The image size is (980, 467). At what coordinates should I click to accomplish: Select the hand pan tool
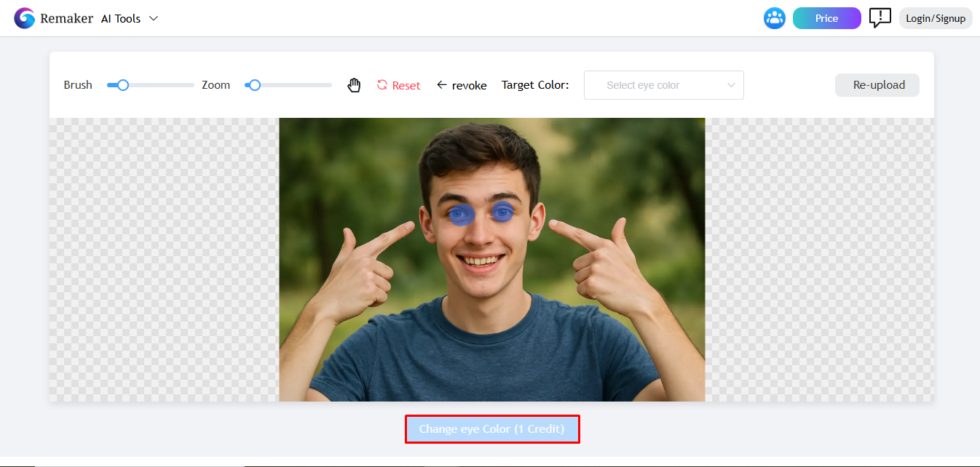tap(354, 84)
